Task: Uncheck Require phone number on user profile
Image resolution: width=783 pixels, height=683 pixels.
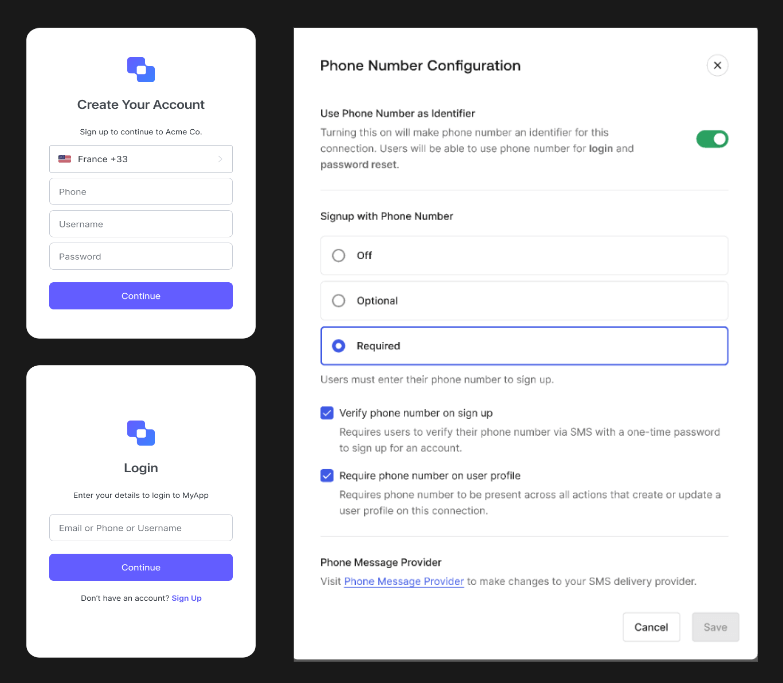Action: pos(327,475)
